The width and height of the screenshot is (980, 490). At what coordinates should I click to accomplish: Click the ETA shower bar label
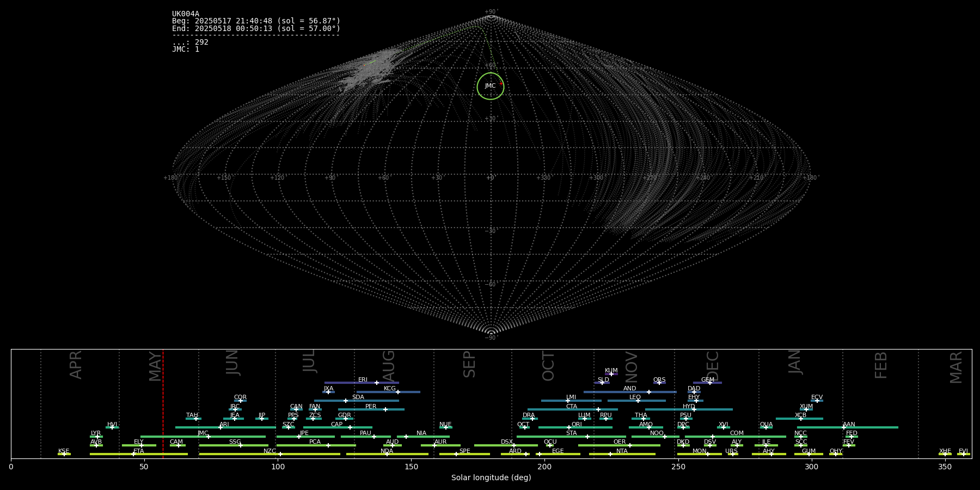pos(139,451)
